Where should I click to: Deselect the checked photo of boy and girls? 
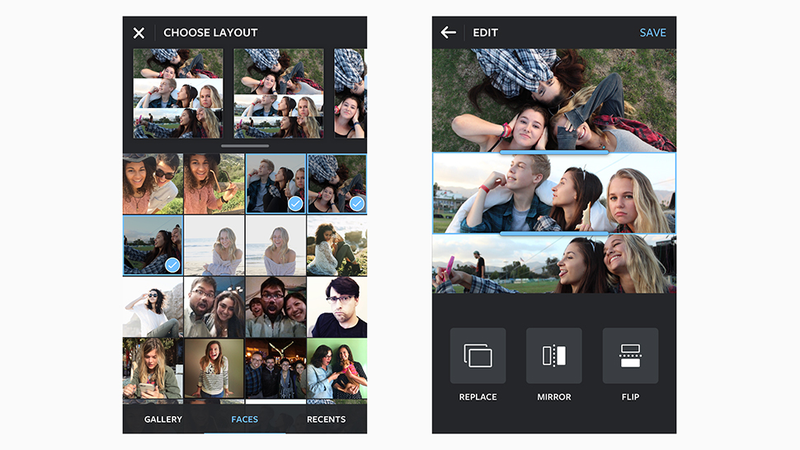click(x=276, y=184)
